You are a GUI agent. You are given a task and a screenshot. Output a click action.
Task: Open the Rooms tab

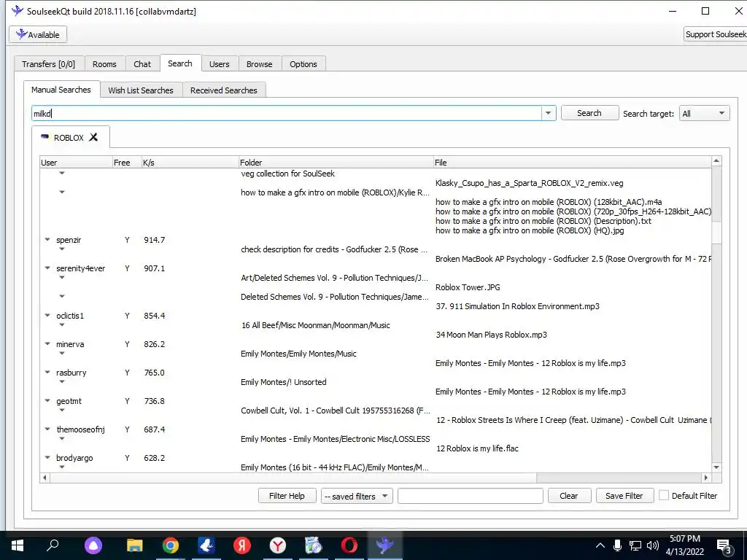(104, 64)
